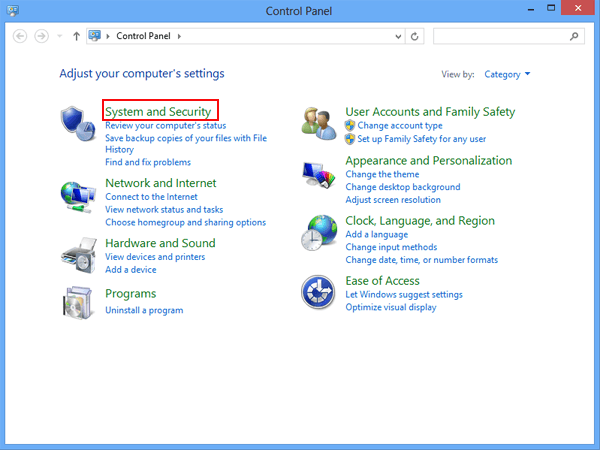Open Ease of Access category
Screen dimensions: 600x450
coord(382,281)
